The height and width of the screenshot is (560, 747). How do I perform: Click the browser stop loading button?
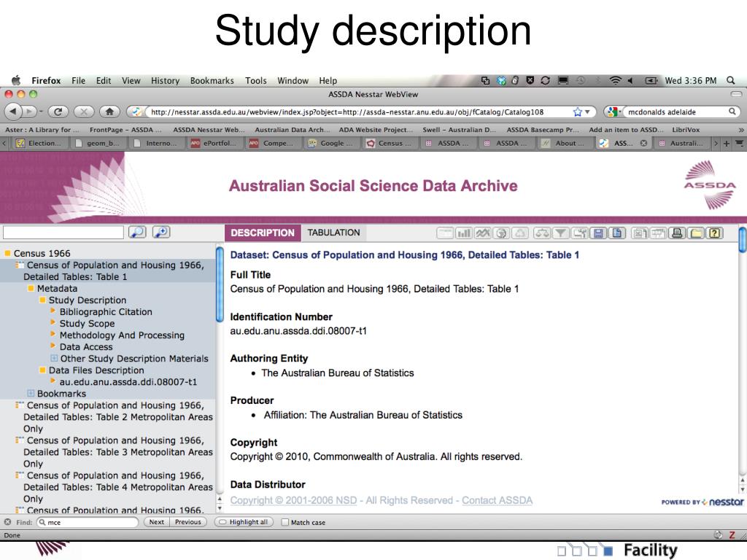(x=84, y=112)
